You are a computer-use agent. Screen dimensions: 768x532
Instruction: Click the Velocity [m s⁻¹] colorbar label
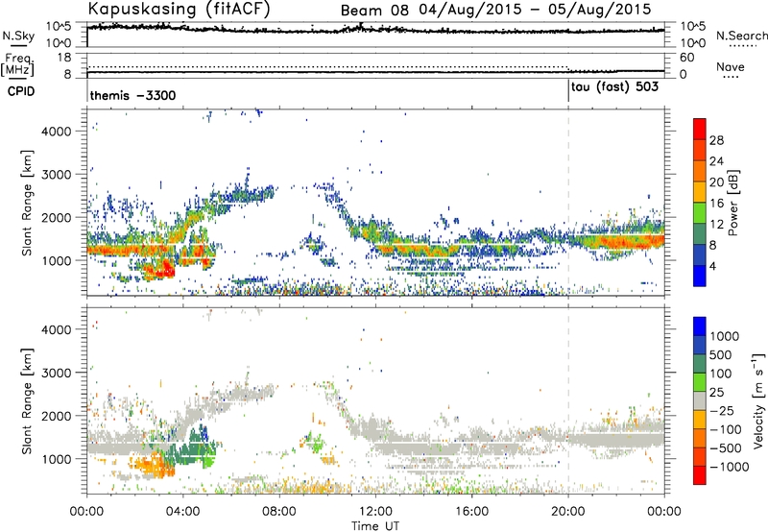758,400
